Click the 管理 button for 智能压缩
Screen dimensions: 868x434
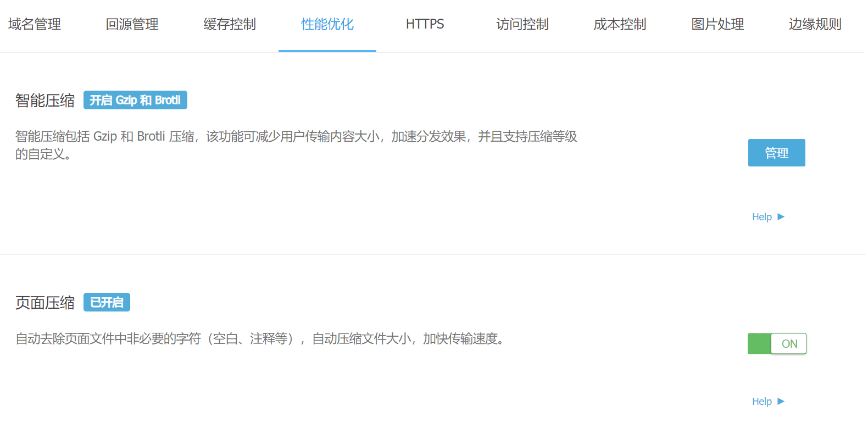pos(776,153)
